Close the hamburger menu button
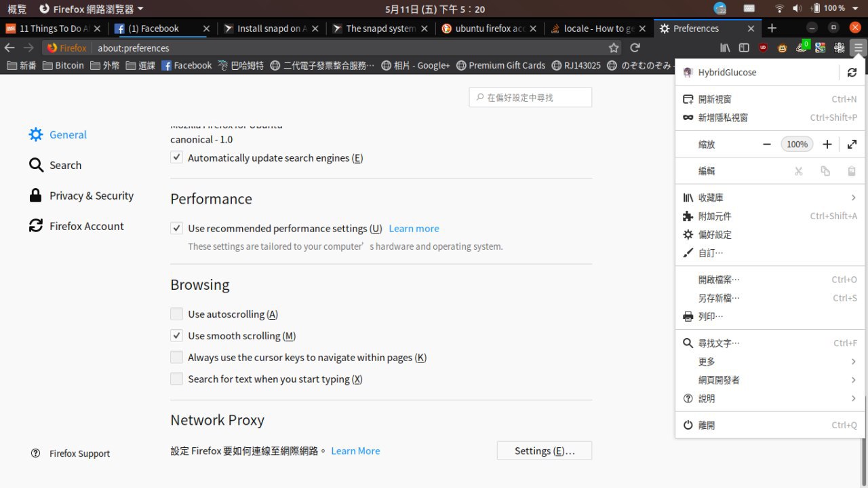 [x=859, y=48]
